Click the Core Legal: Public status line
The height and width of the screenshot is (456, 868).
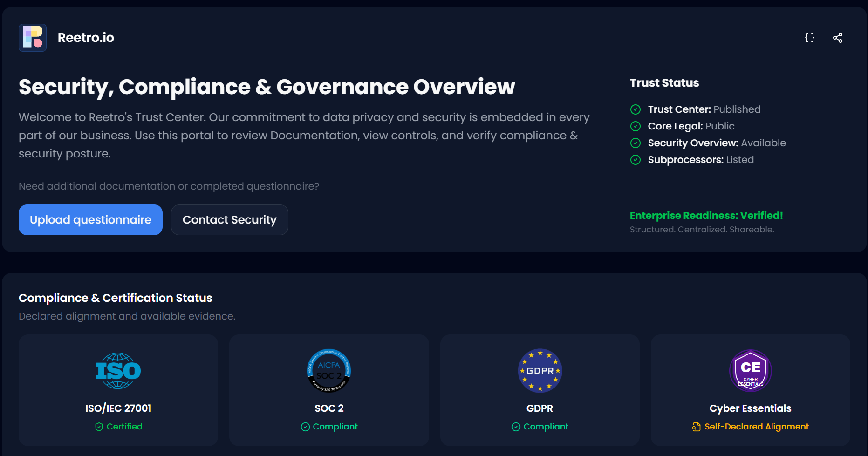(x=691, y=126)
